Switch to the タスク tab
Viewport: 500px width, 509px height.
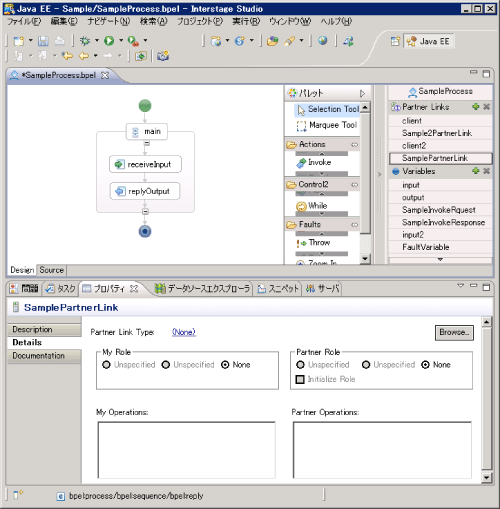61,288
